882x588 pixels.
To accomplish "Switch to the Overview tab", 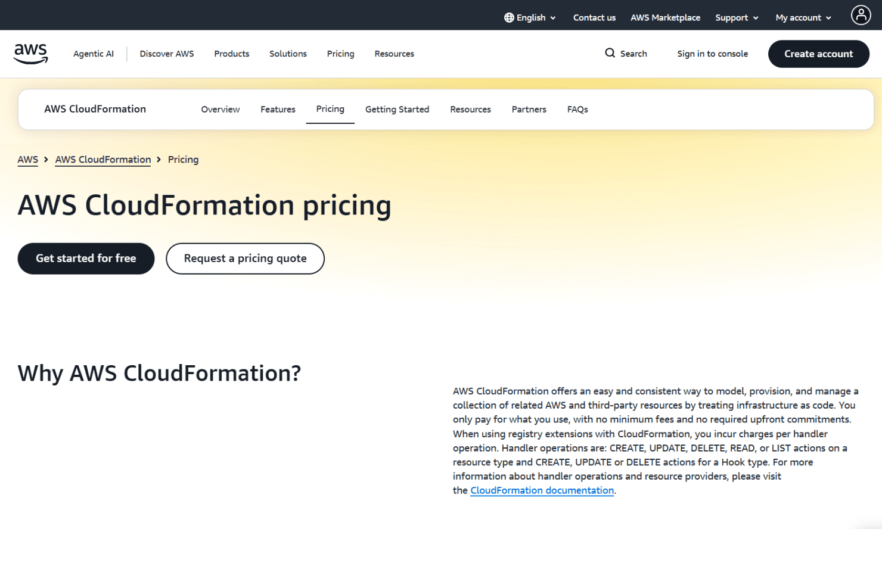I will point(220,110).
